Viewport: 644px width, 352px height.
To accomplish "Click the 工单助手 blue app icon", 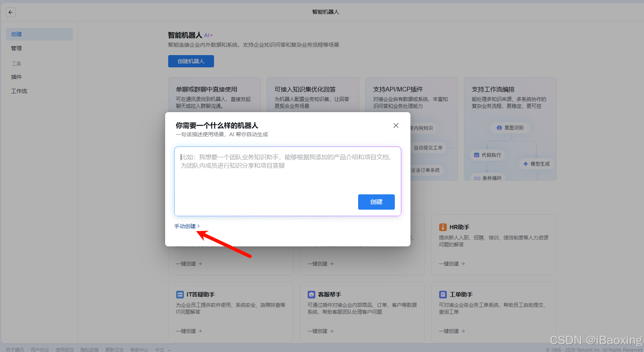I will tap(443, 294).
